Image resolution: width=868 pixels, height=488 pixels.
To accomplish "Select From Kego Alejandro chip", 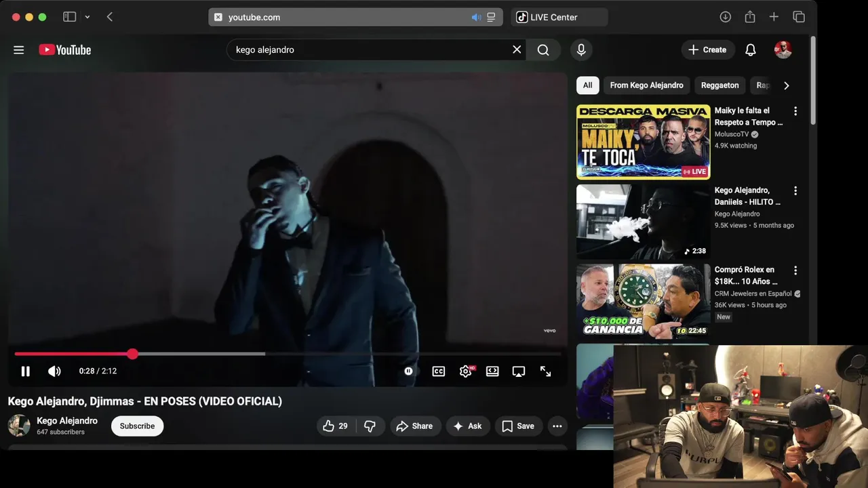I will 646,85.
